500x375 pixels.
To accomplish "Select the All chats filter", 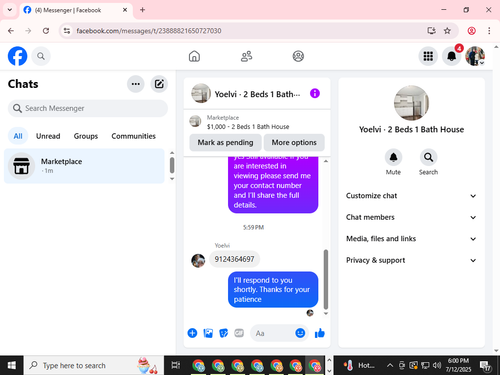I will pos(18,136).
